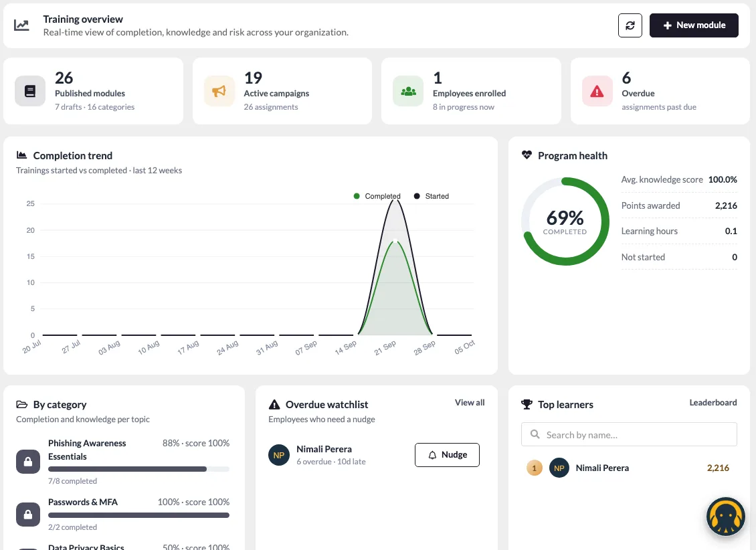Click the Top learners trophy icon

(527, 404)
